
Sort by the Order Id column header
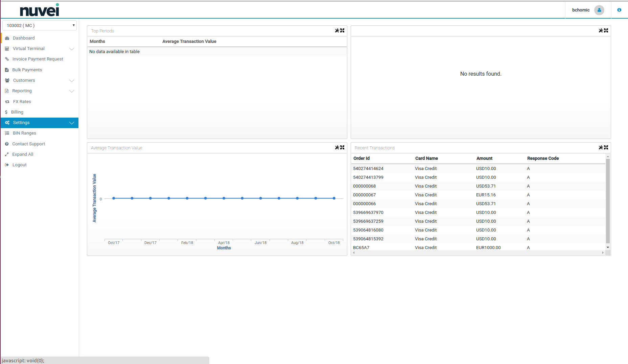point(362,158)
